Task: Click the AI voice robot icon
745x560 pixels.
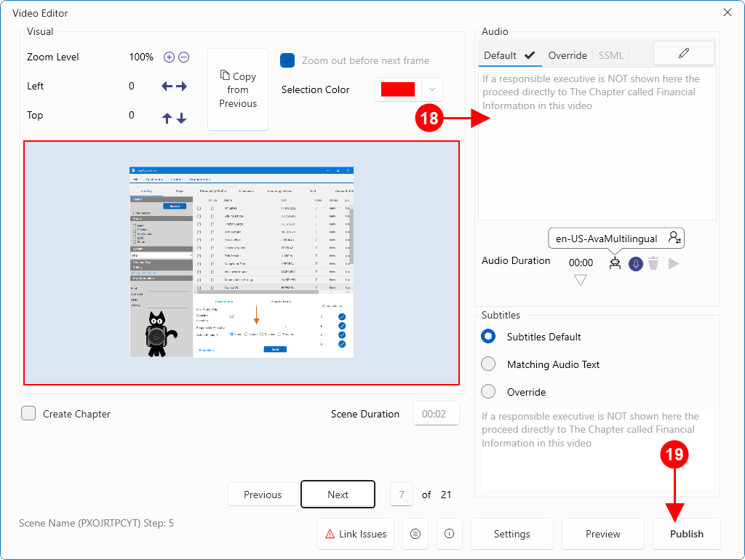Action: [615, 263]
